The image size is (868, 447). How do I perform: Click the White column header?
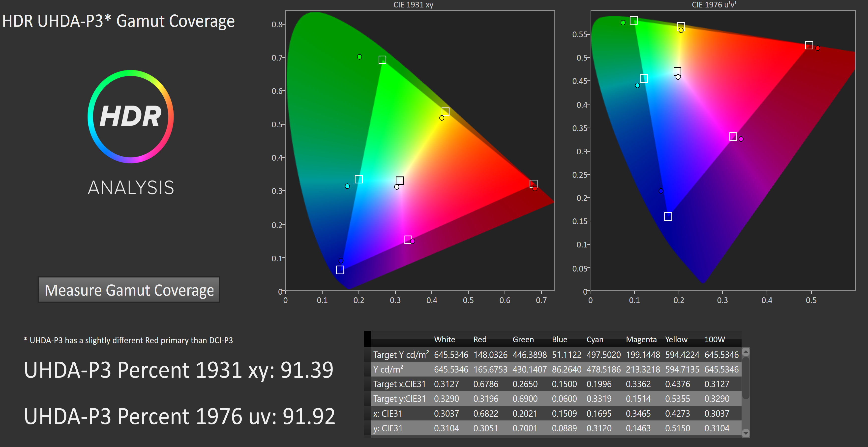click(x=445, y=339)
